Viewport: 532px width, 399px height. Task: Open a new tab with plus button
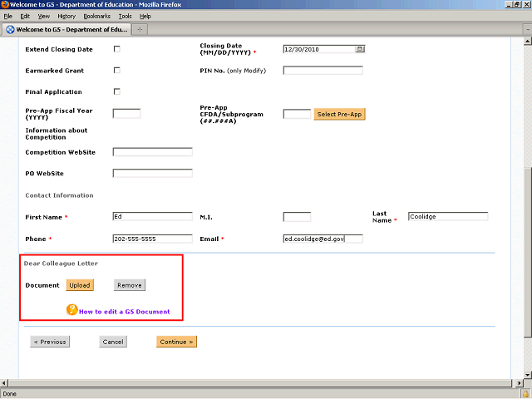140,30
